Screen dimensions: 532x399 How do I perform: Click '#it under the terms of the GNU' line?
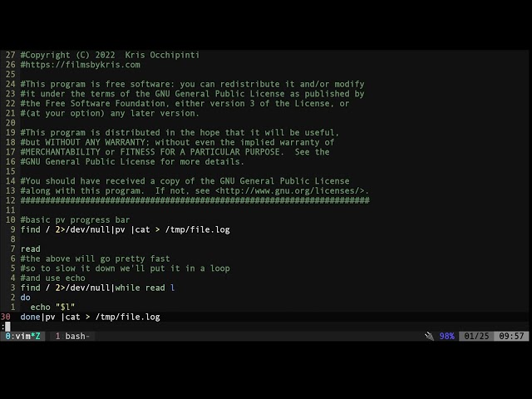click(x=192, y=94)
